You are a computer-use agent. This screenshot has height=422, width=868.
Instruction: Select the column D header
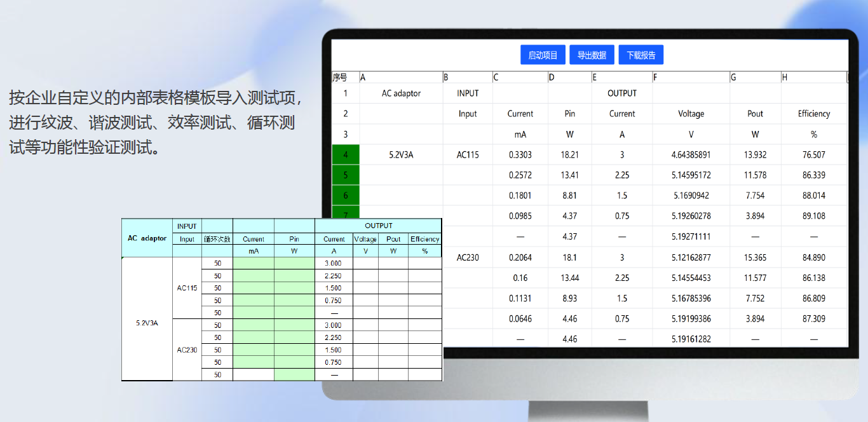pyautogui.click(x=569, y=78)
